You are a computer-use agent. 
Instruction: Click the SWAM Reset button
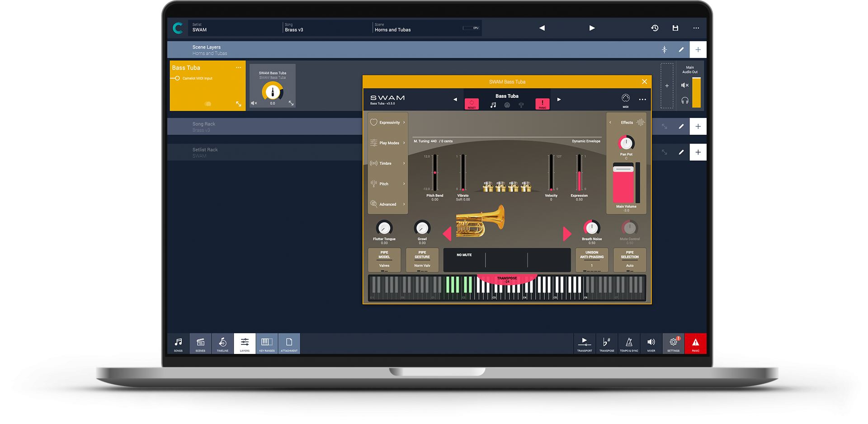coord(472,104)
